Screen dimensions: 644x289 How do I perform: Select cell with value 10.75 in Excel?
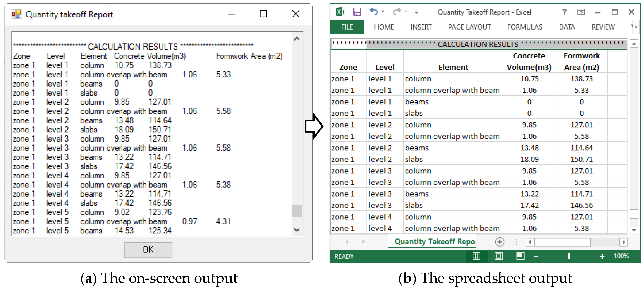(x=529, y=79)
